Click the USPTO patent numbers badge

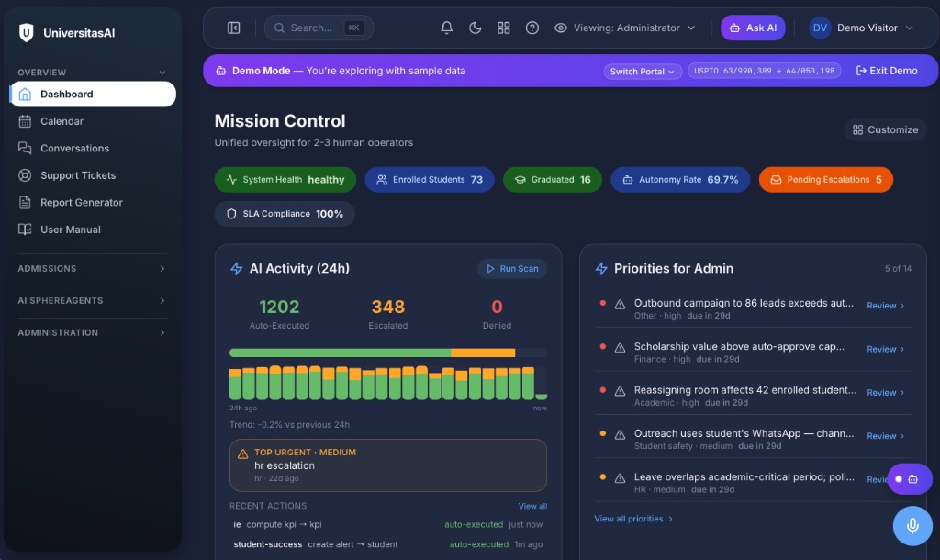pos(765,71)
